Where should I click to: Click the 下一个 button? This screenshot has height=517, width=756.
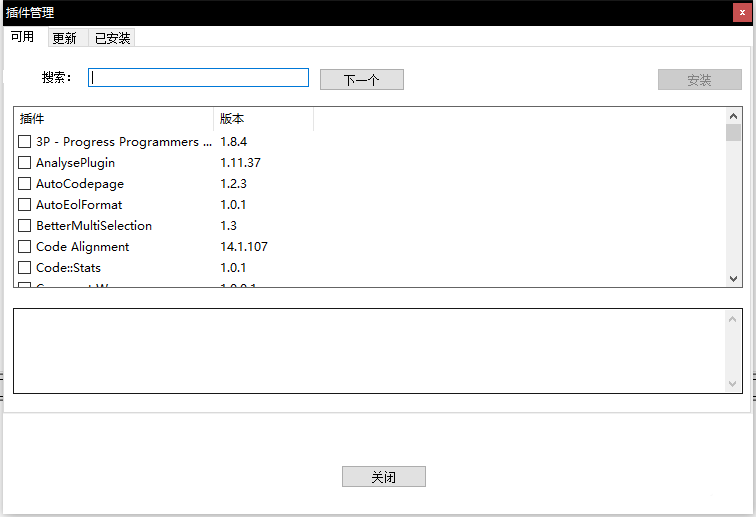tap(362, 80)
